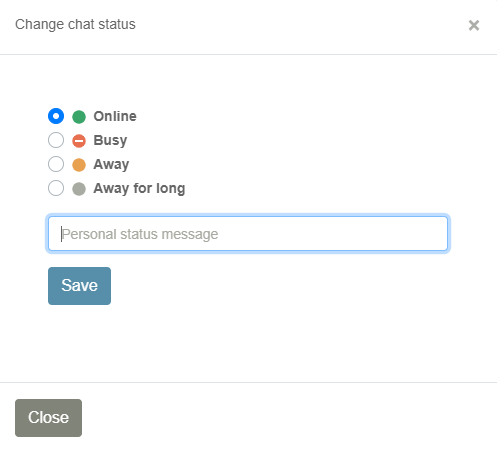Select the Online radio button
The width and height of the screenshot is (497, 450).
(x=56, y=116)
